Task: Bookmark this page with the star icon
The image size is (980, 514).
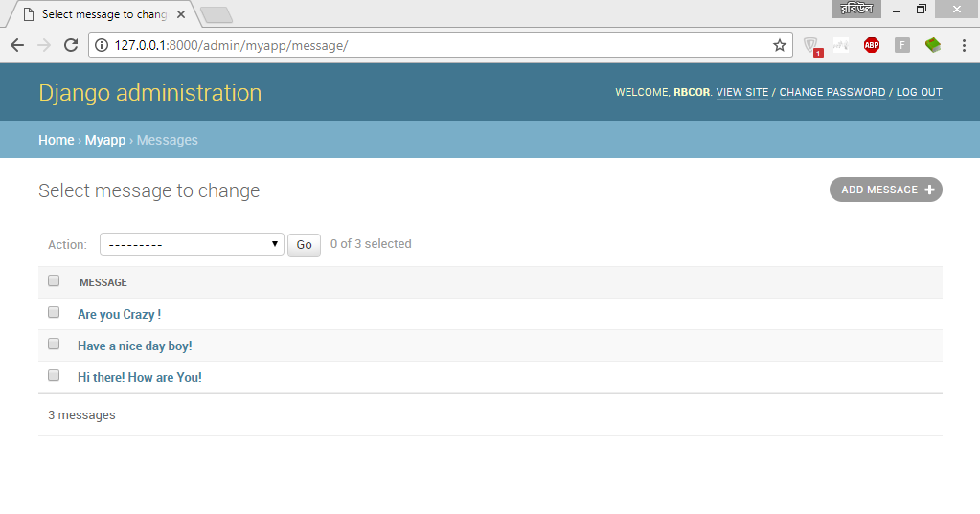Action: [x=780, y=45]
